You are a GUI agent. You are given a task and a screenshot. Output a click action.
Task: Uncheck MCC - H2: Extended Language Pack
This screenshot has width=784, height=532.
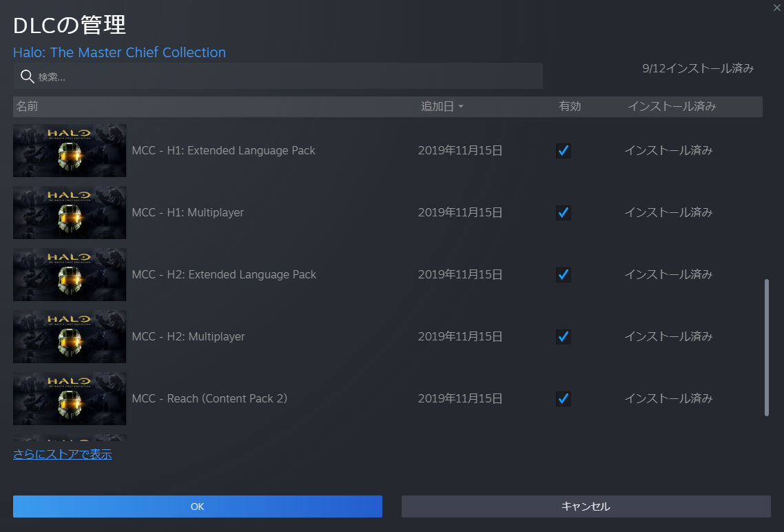pyautogui.click(x=564, y=274)
